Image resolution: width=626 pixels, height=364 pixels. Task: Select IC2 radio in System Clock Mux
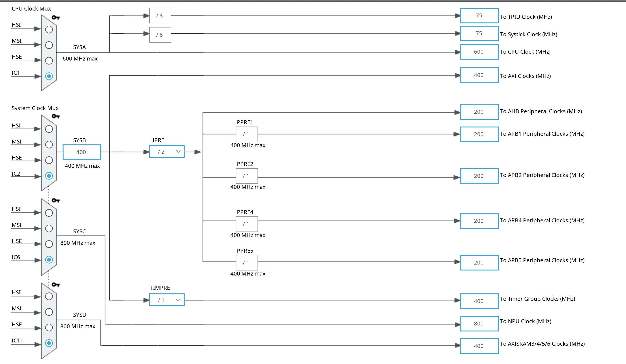(49, 176)
